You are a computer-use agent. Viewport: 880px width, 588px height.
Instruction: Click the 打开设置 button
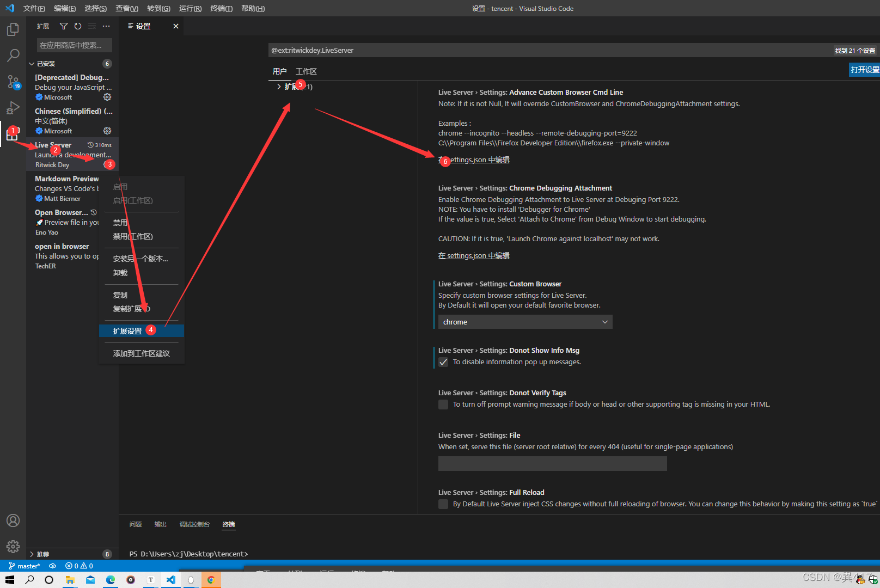[865, 70]
